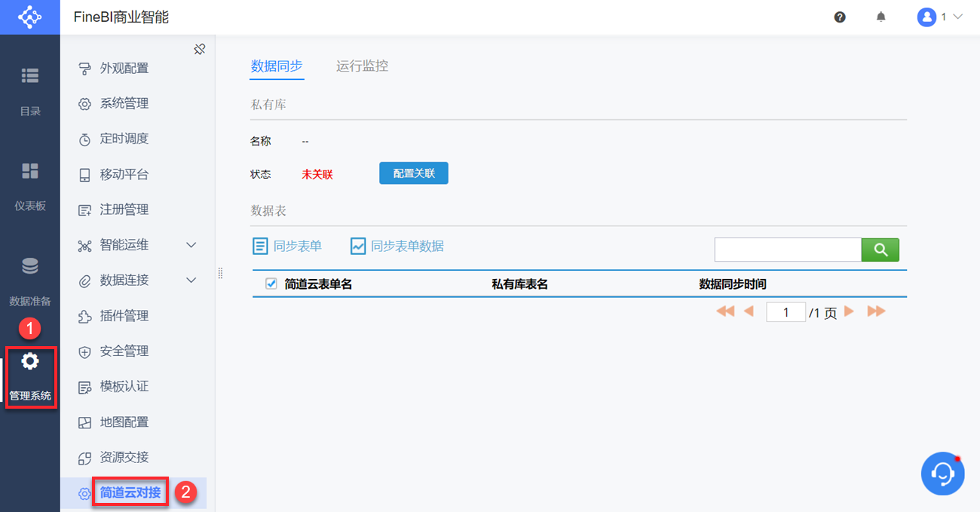This screenshot has width=980, height=512.
Task: Click the green search button
Action: click(x=880, y=250)
